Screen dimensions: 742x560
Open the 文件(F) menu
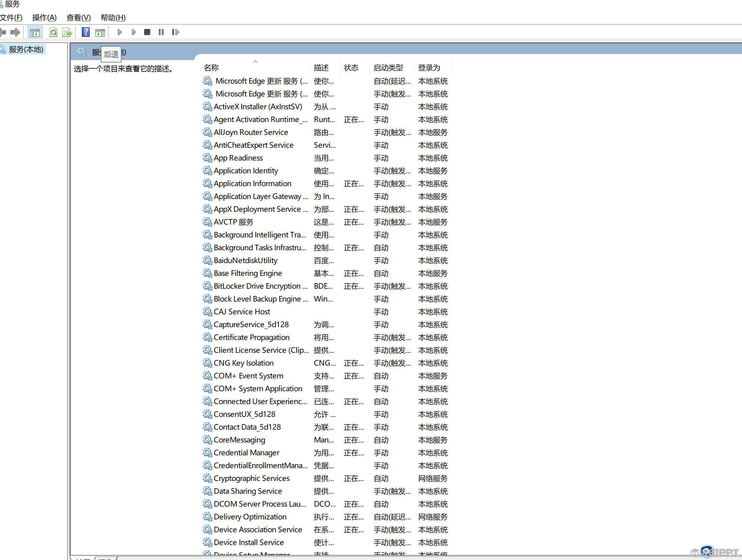(x=11, y=17)
